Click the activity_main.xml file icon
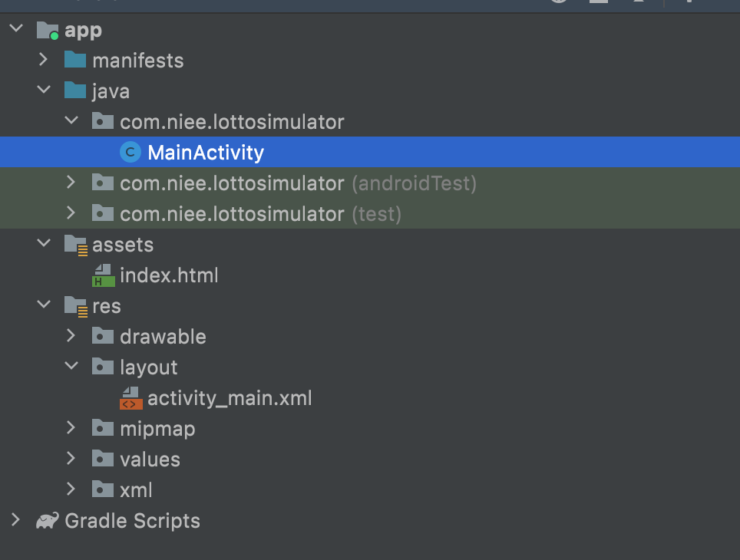This screenshot has width=740, height=560. [131, 398]
